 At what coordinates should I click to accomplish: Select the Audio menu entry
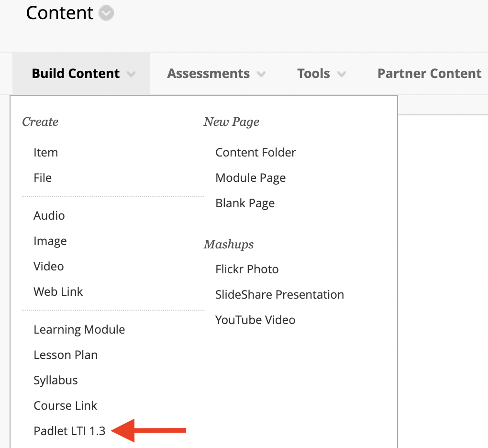point(49,215)
